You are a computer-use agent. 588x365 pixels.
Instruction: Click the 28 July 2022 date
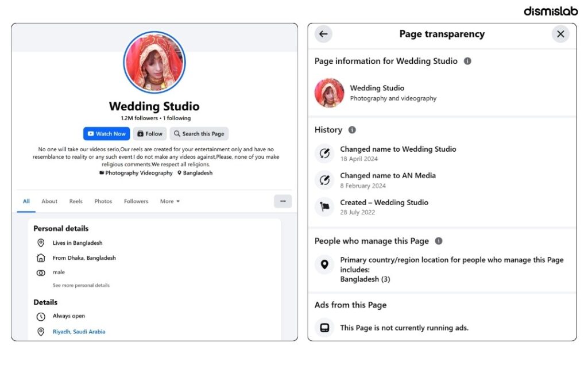pos(357,212)
